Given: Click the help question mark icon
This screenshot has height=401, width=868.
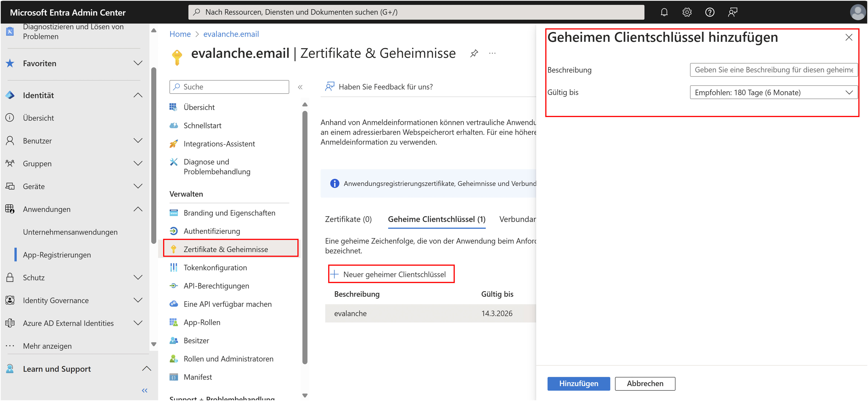Looking at the screenshot, I should point(710,12).
